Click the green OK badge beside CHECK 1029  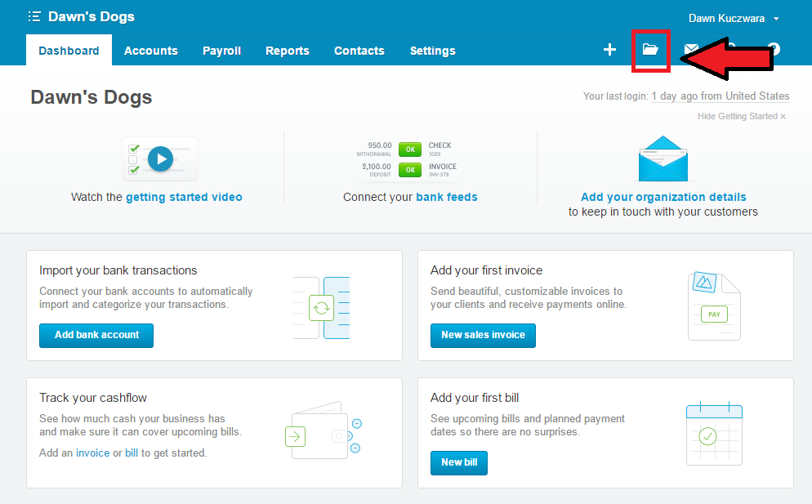pos(410,149)
